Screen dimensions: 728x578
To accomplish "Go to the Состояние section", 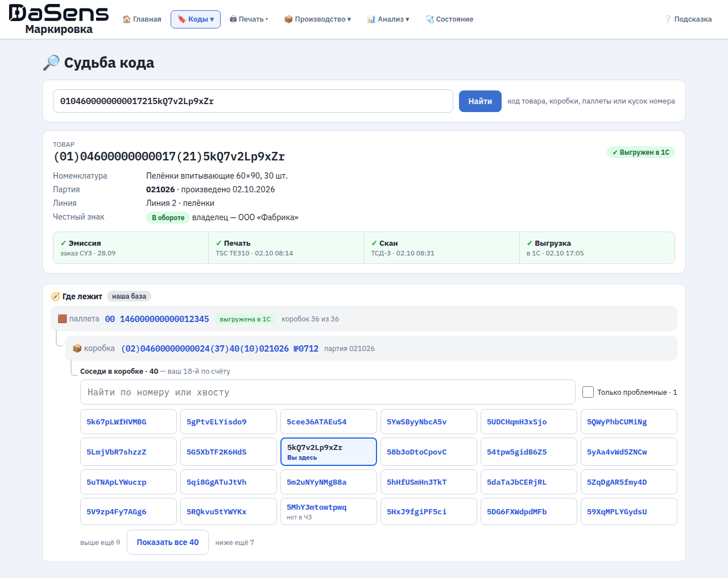I will (x=450, y=19).
